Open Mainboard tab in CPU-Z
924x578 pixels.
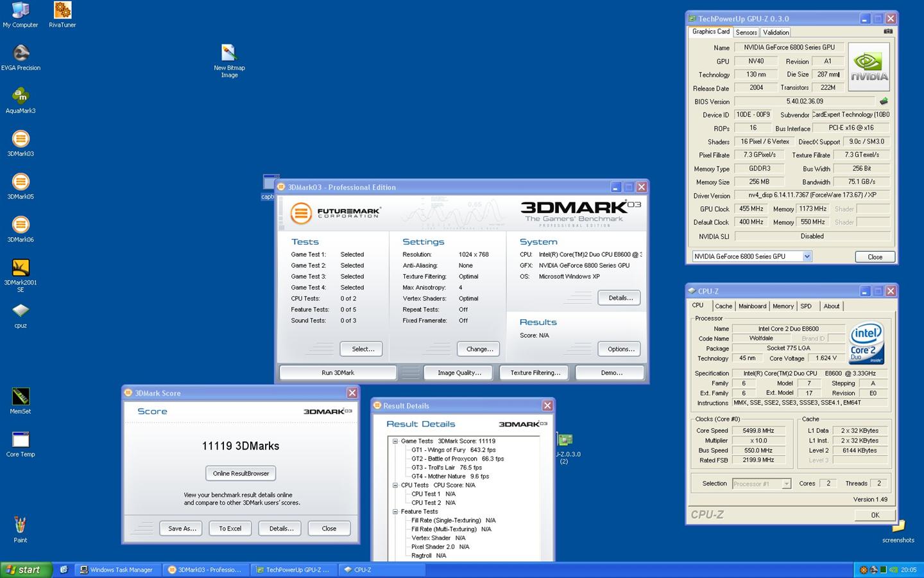tap(752, 306)
